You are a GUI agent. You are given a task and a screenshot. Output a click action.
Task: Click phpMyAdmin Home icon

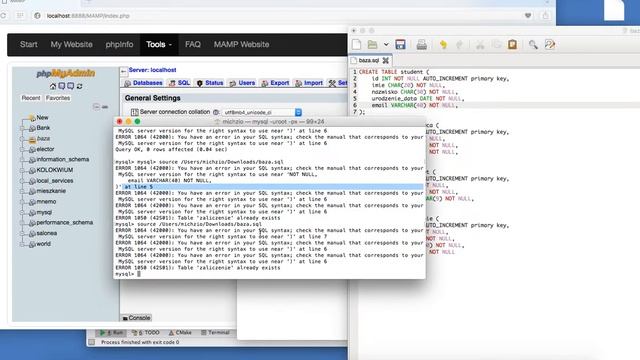pos(53,86)
